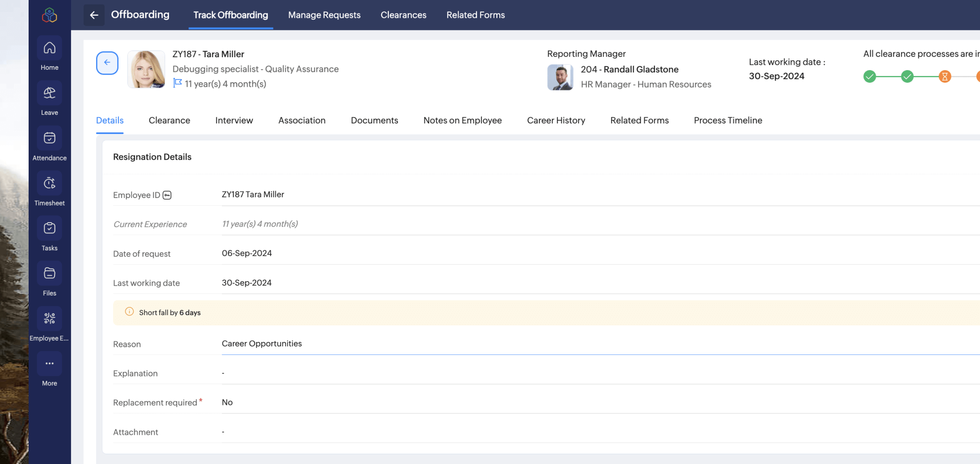Select the Timesheet icon

pos(49,183)
